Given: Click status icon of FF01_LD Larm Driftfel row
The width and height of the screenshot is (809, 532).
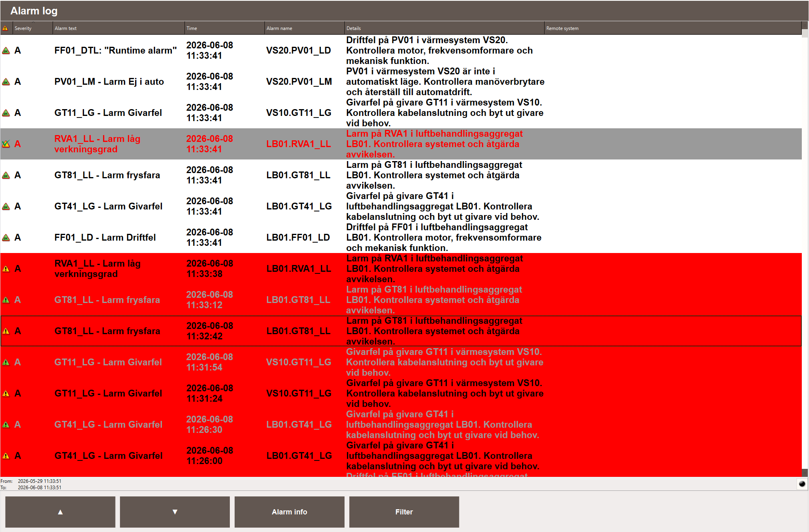Looking at the screenshot, I should pyautogui.click(x=6, y=238).
